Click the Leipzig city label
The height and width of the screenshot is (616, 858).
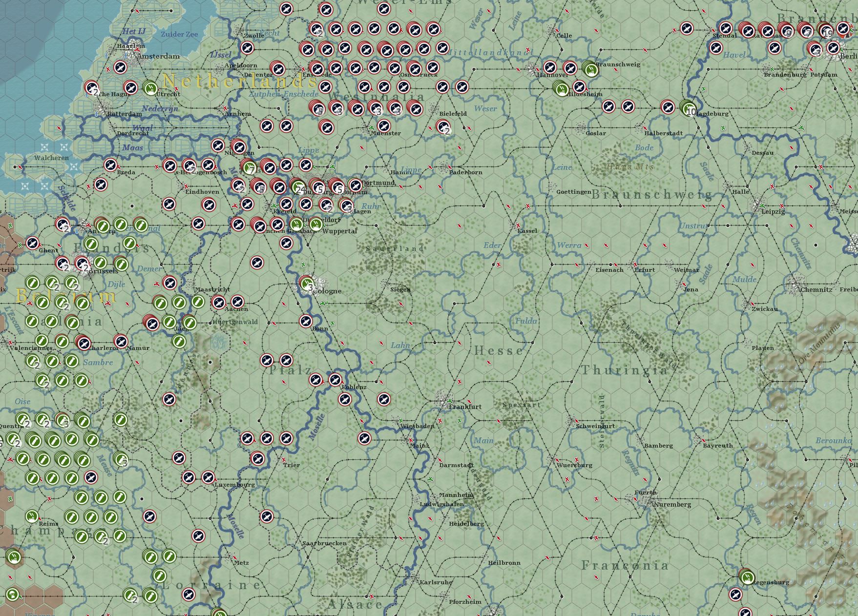click(773, 211)
